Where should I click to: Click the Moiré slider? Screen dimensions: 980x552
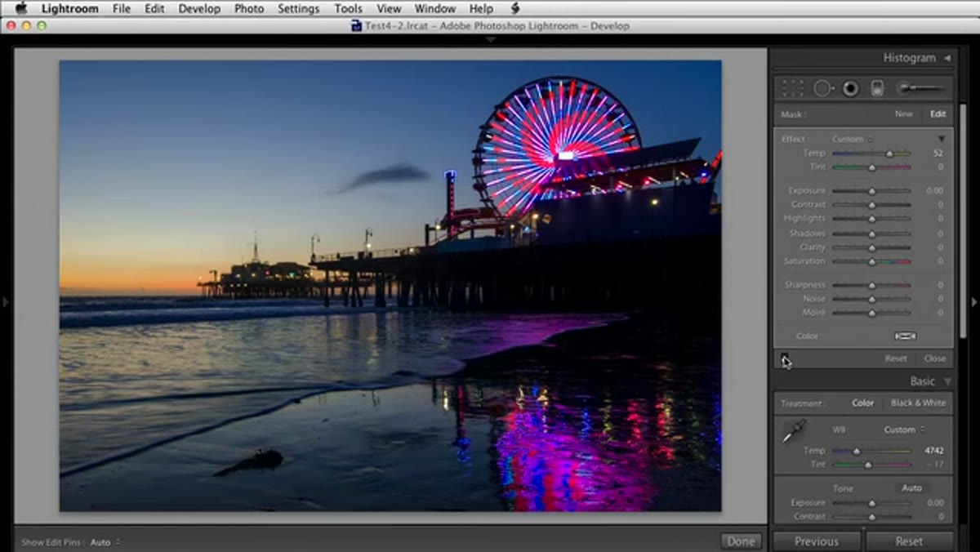pos(871,313)
